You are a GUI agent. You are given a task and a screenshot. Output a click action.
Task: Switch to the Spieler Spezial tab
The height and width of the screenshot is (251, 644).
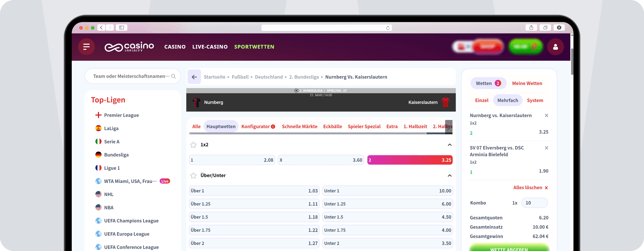click(364, 126)
